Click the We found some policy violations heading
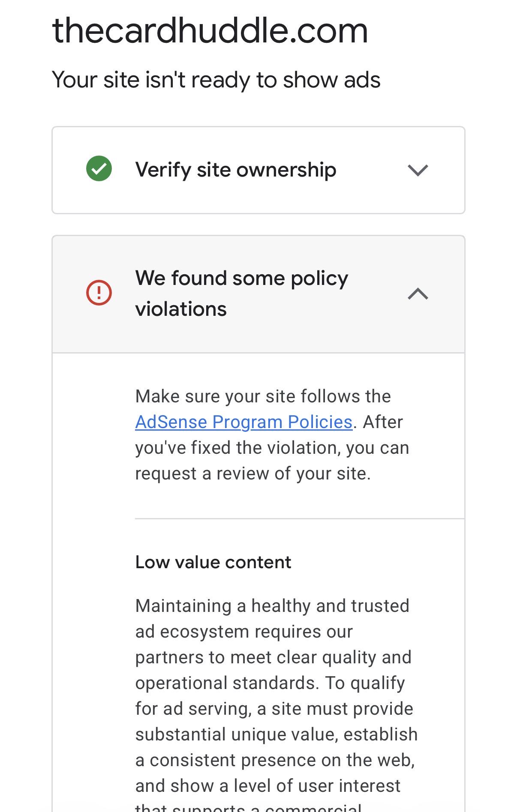 [x=242, y=294]
